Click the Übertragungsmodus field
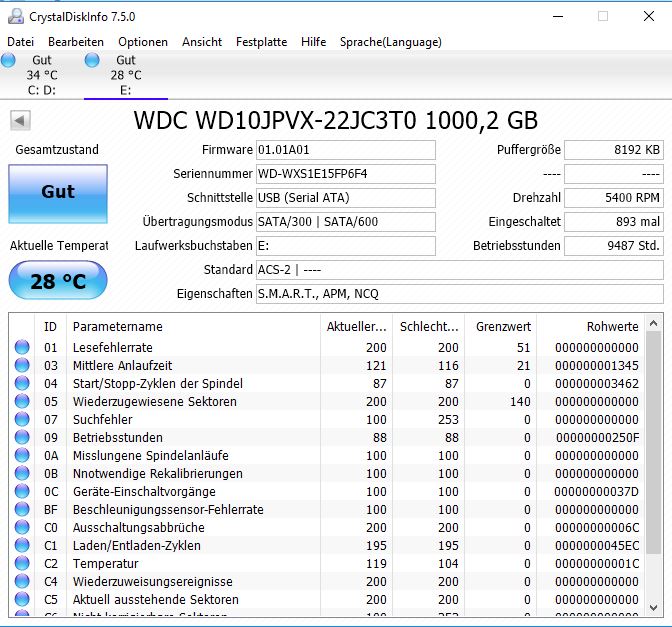Viewport: 672px width, 627px height. pos(346,222)
